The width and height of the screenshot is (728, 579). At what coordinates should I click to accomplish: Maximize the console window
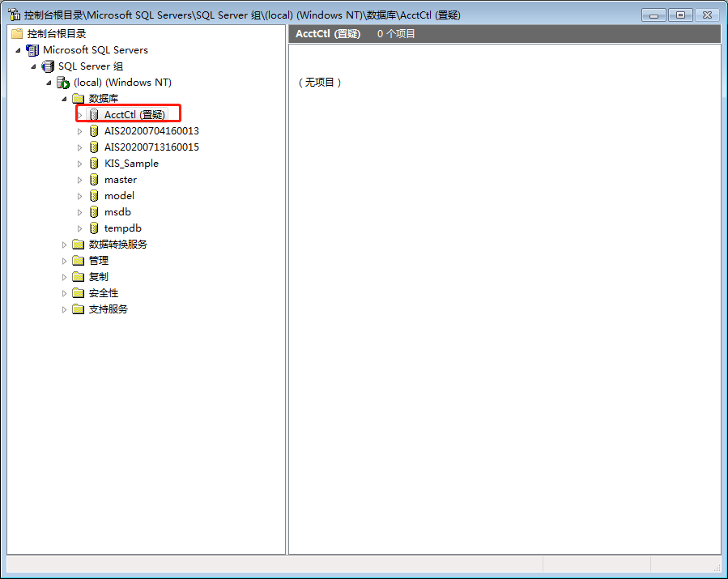[680, 15]
